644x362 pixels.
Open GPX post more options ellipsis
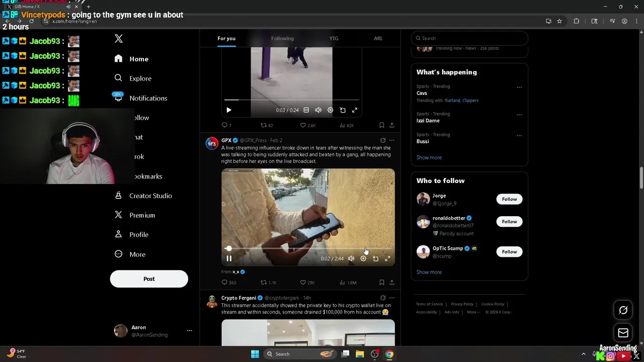392,140
